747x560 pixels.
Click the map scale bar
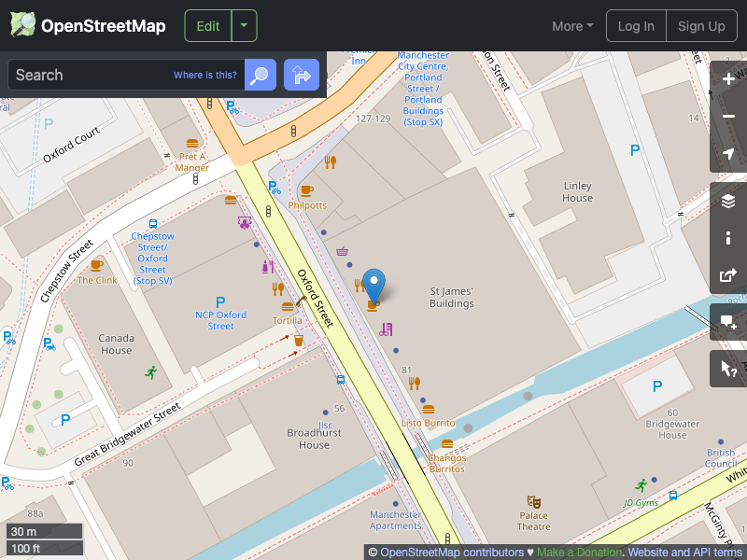point(44,539)
